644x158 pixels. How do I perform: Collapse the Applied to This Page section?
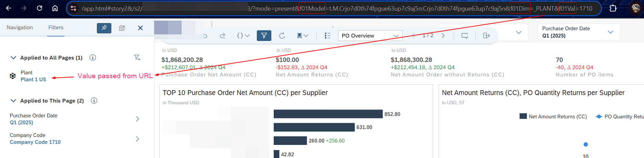tap(13, 101)
